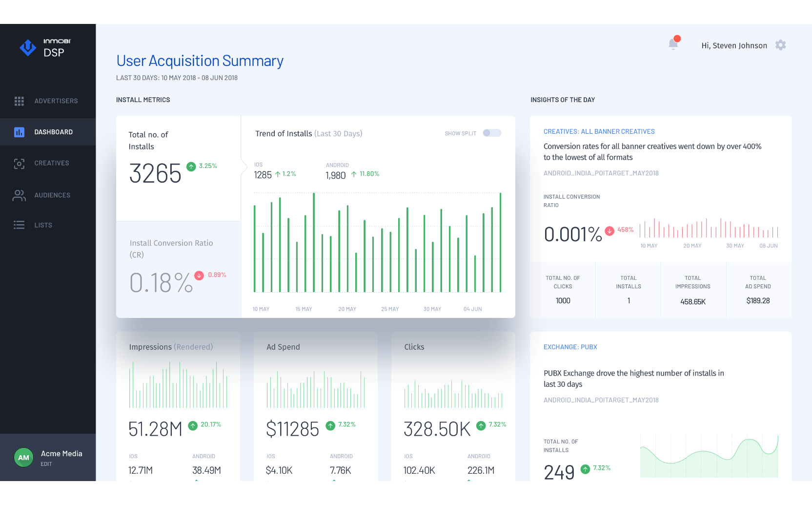The width and height of the screenshot is (812, 505).
Task: Open the Audiences menu item
Action: click(x=52, y=195)
